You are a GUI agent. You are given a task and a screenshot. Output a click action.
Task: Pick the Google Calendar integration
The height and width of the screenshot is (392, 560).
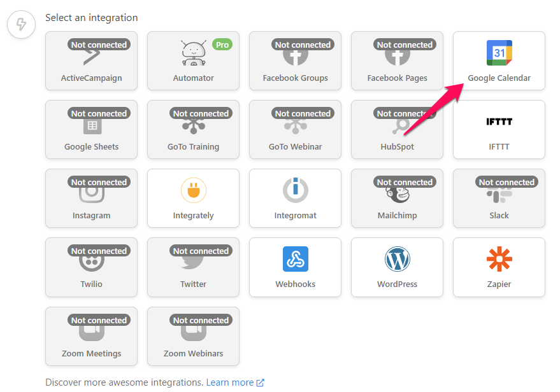(499, 60)
